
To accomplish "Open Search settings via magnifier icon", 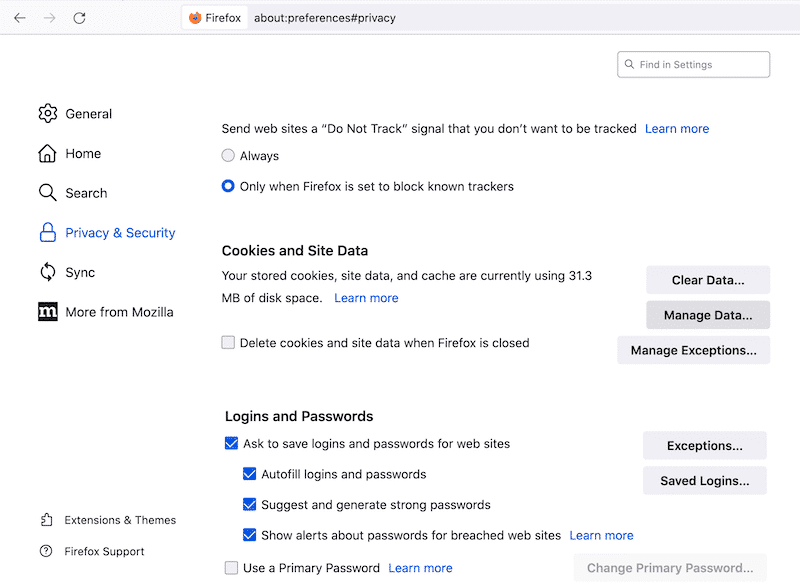I will coord(47,192).
